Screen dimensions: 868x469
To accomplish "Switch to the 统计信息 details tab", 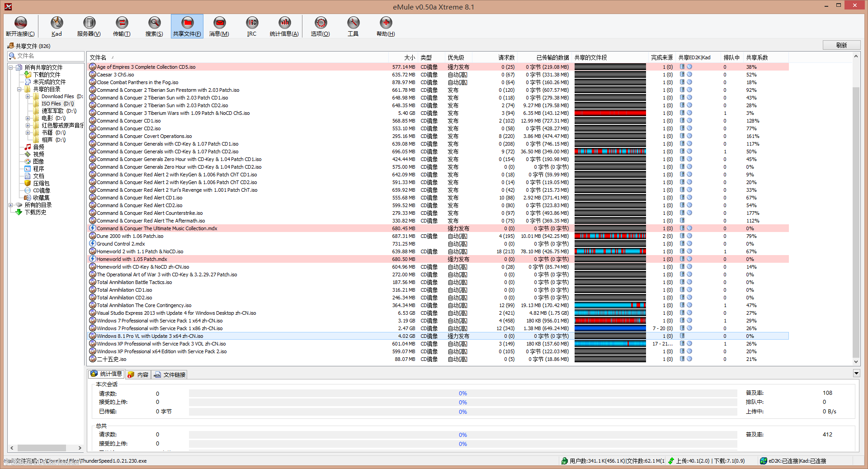I will (x=106, y=374).
